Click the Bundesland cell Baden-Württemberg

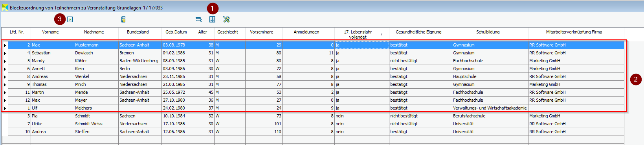click(140, 61)
